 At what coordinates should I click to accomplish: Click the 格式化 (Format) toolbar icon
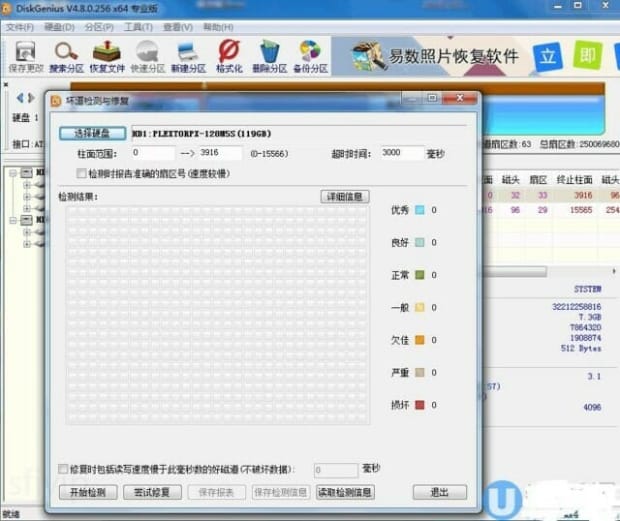pos(229,54)
